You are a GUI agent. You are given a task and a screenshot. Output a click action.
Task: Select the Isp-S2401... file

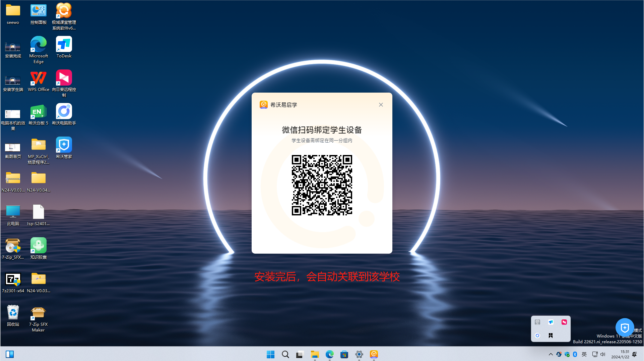pos(39,215)
